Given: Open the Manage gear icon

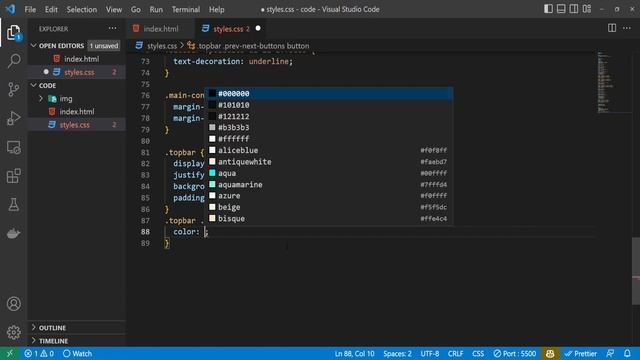Looking at the screenshot, I should tap(13, 332).
